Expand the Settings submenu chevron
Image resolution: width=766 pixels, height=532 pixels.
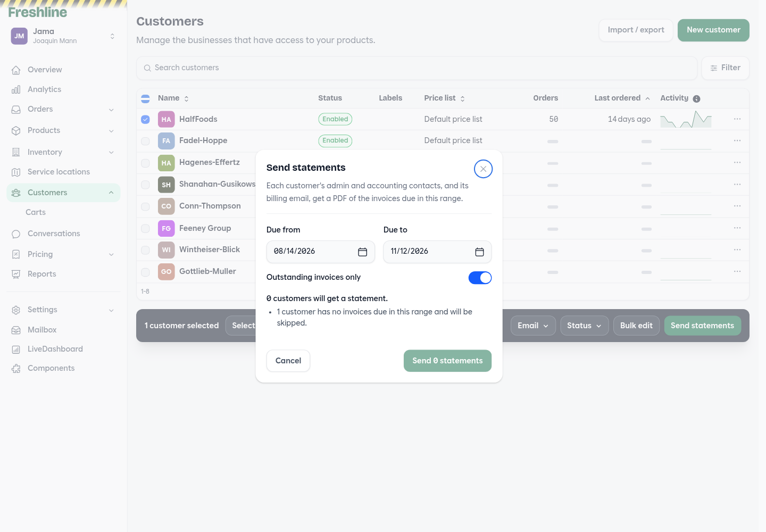pos(111,310)
